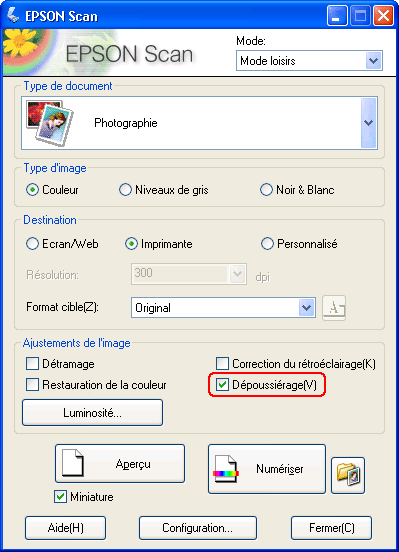Click the Photographie document type thumbnail

pyautogui.click(x=50, y=123)
